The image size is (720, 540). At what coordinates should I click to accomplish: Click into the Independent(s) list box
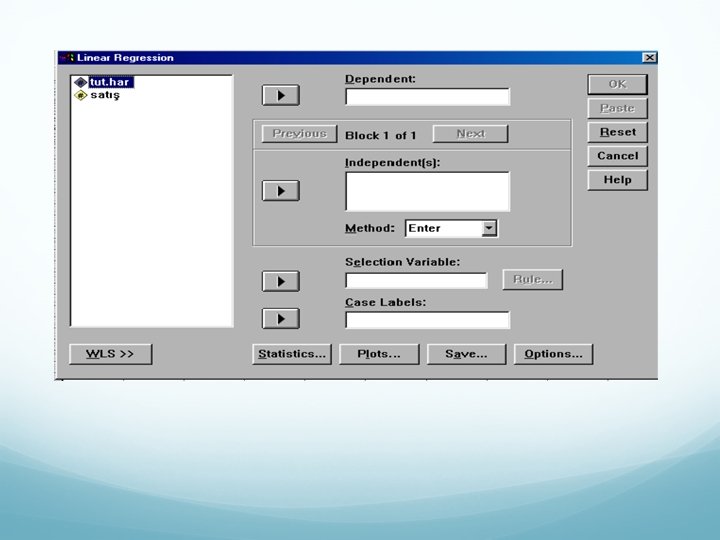pyautogui.click(x=428, y=191)
